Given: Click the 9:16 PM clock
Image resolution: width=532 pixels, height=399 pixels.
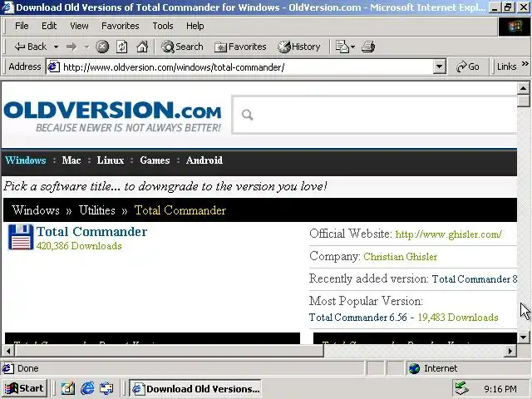Looking at the screenshot, I should 500,389.
